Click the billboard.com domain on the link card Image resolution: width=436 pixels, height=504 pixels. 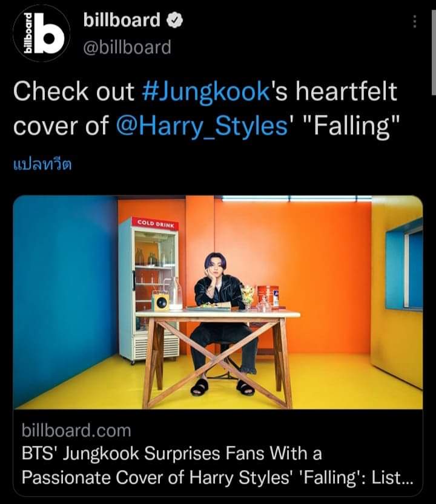(x=76, y=430)
